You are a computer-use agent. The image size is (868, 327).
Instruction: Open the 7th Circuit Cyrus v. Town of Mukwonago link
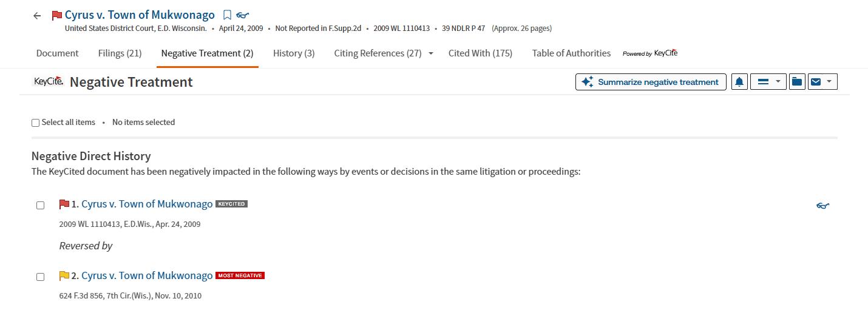tap(147, 275)
